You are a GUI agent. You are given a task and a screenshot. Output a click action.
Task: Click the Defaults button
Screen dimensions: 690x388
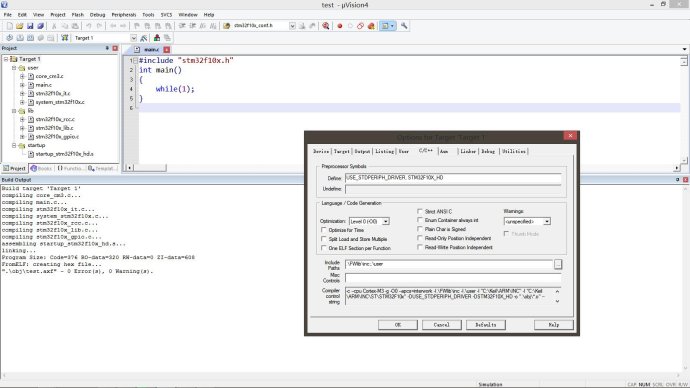tap(486, 325)
